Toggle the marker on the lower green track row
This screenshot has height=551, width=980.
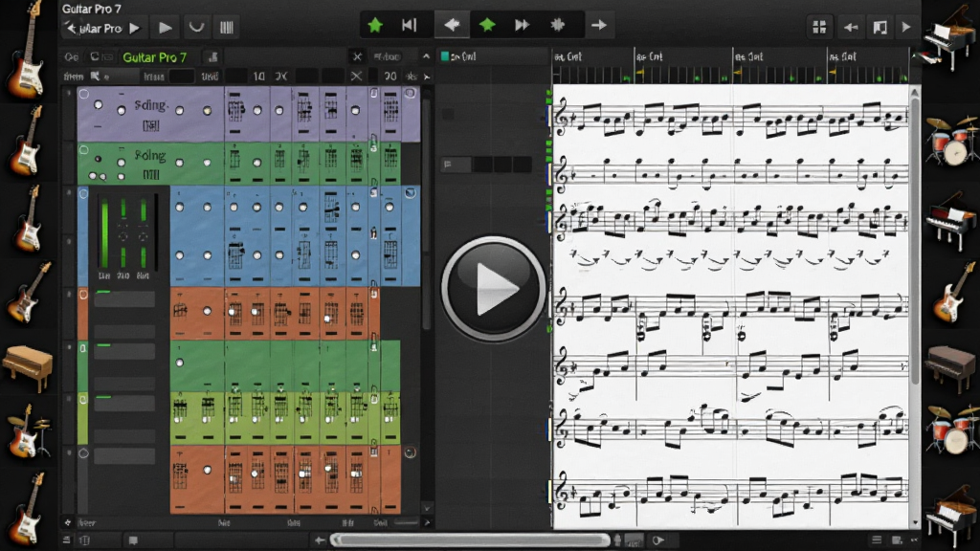coord(83,347)
